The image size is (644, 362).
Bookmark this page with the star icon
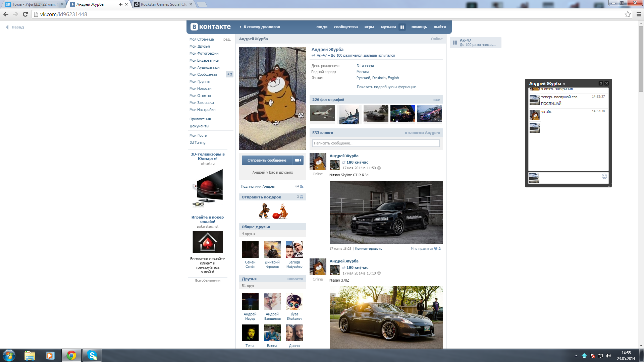(628, 14)
